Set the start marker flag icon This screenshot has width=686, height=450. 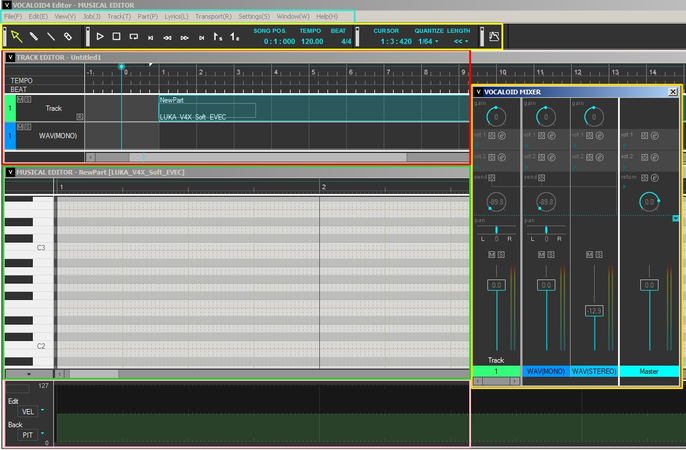click(217, 37)
